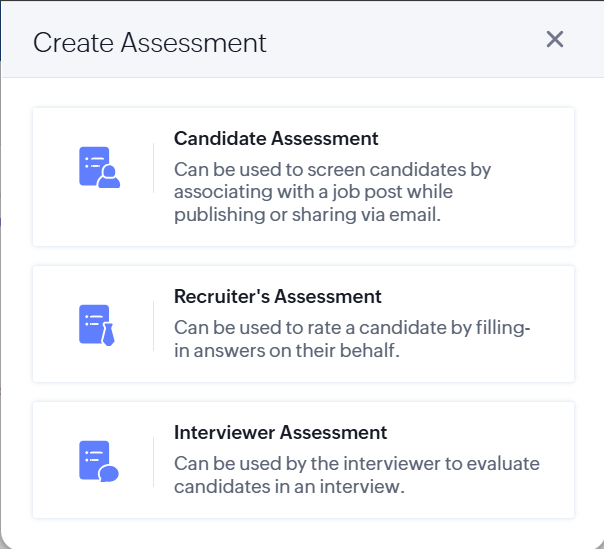Click the 'screen candidates' description line
This screenshot has height=549, width=604.
point(332,169)
